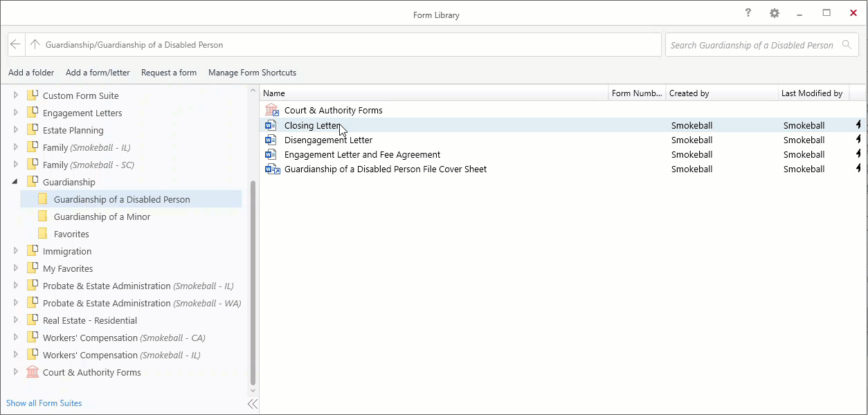The height and width of the screenshot is (415, 868).
Task: Click the lightning bolt for Engagement Letter row
Action: coord(858,154)
